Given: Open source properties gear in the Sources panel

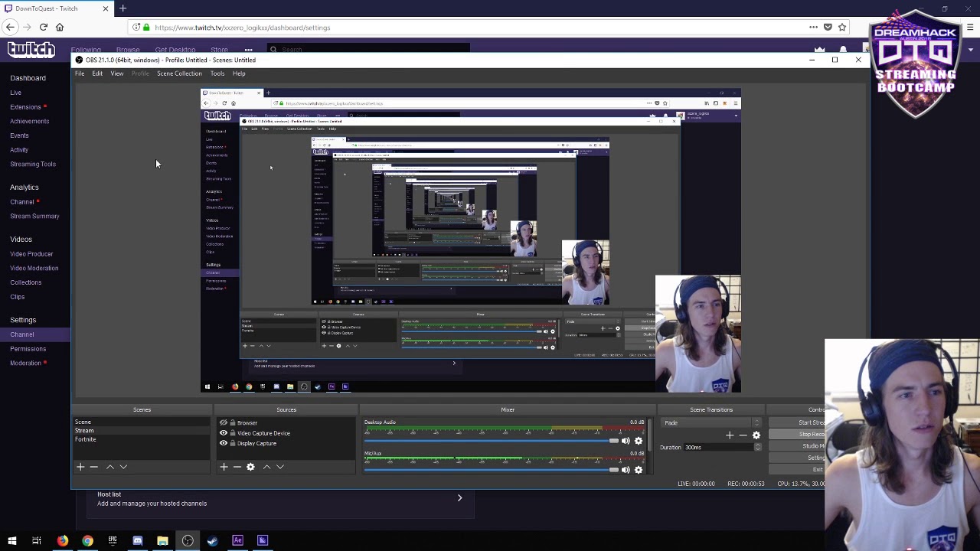Looking at the screenshot, I should click(x=250, y=467).
